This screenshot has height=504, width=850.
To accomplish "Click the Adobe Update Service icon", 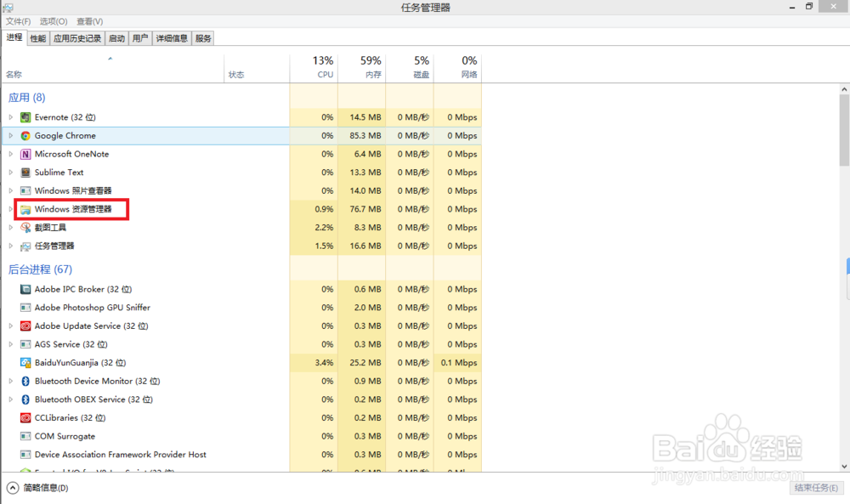I will (25, 326).
